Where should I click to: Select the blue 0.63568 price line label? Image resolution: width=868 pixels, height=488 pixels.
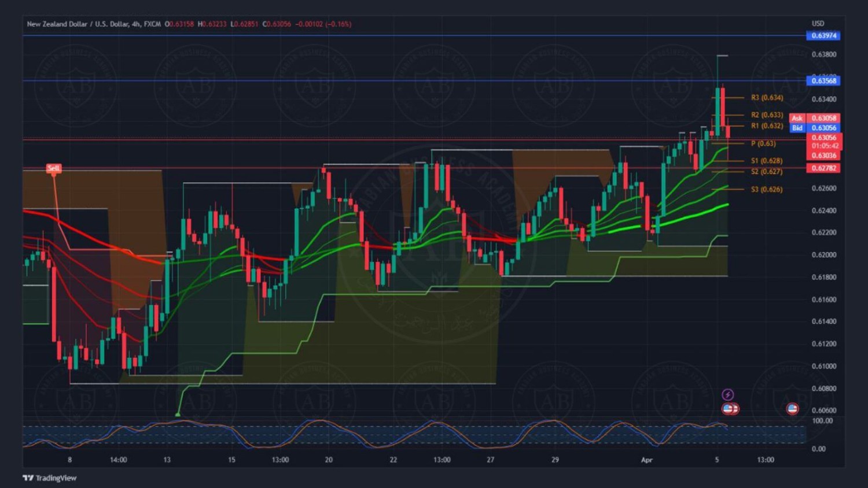click(823, 81)
